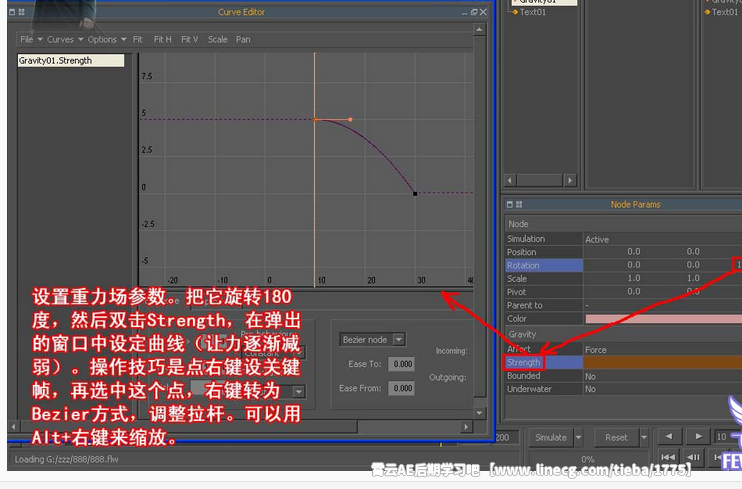This screenshot has height=489, width=742.
Task: Open the Curves menu
Action: coord(65,39)
